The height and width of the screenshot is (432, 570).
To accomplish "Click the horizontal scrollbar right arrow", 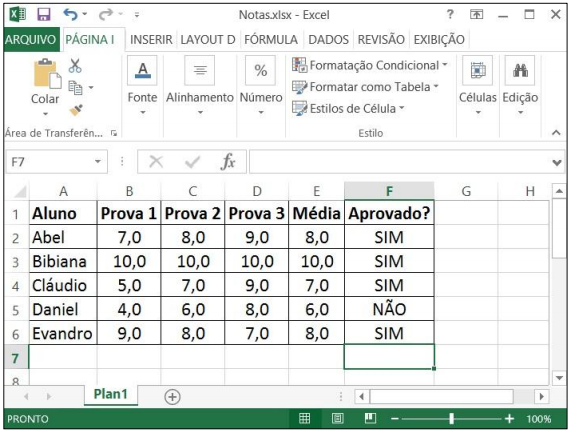I will click(542, 396).
